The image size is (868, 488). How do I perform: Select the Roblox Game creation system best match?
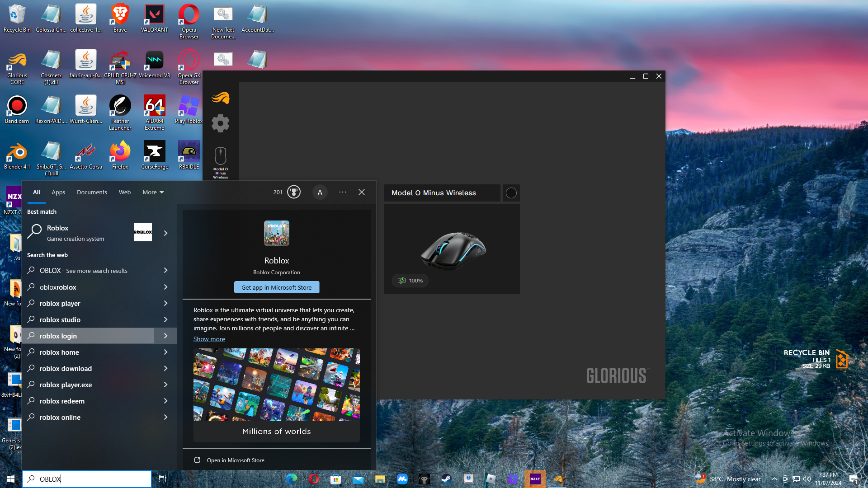88,233
